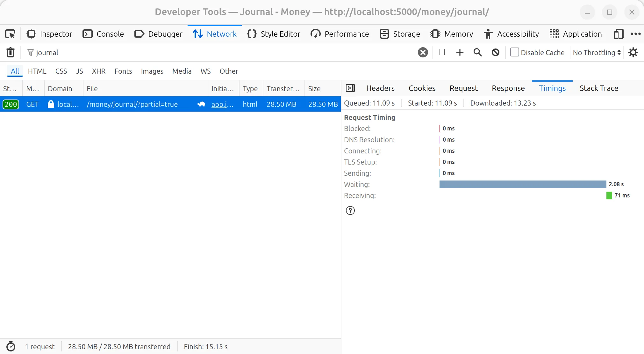This screenshot has height=354, width=644.
Task: Clear all network requests with trash icon
Action: pos(11,52)
